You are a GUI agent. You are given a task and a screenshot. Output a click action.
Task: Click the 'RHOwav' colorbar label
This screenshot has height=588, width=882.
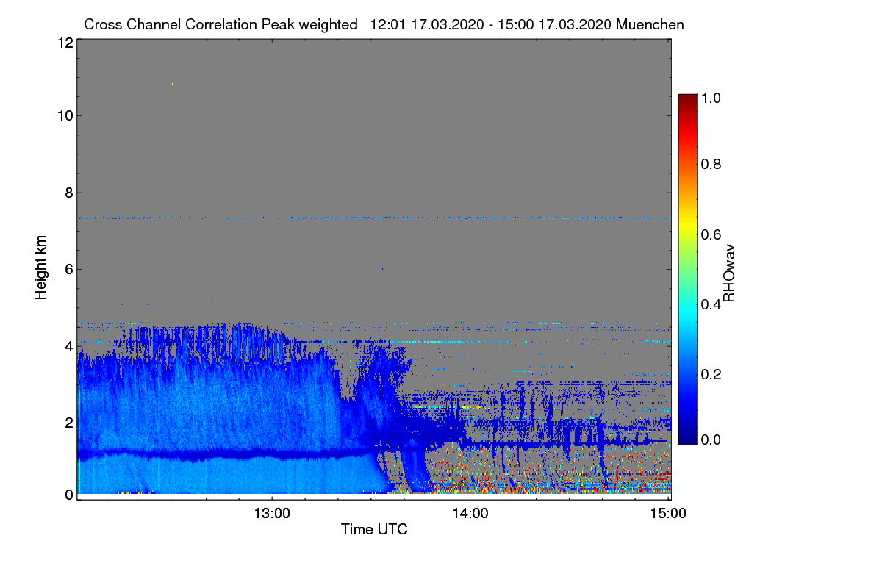pyautogui.click(x=729, y=273)
